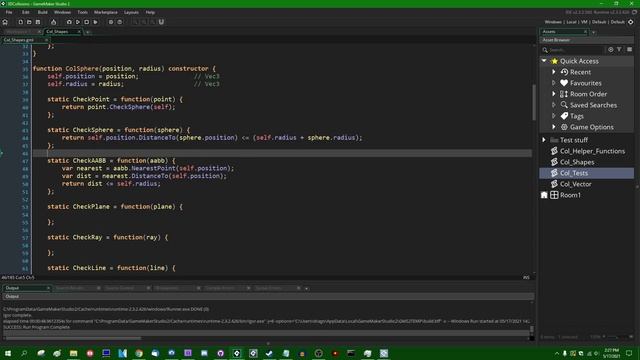Save the project with the disk icon
The image size is (640, 360).
(x=38, y=22)
